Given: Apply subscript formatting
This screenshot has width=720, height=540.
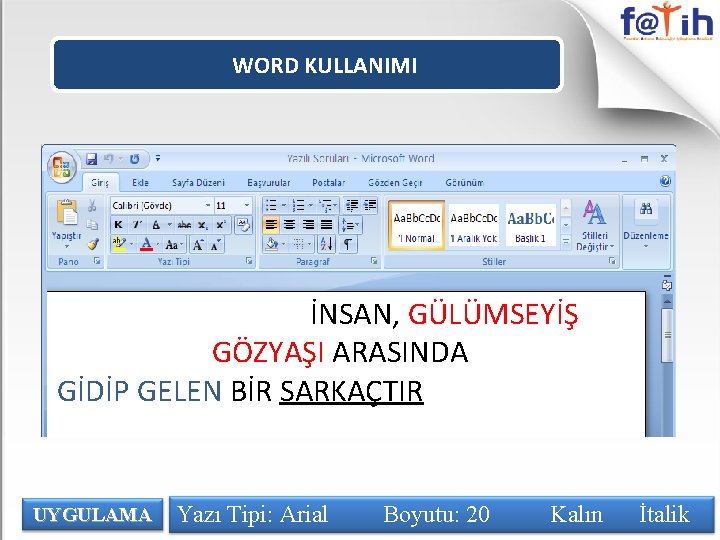Looking at the screenshot, I should (203, 225).
